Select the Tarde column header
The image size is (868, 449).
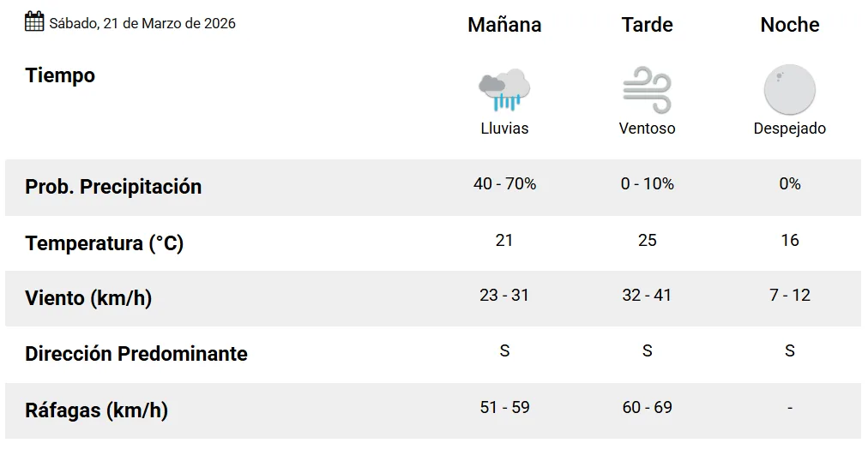coord(647,25)
